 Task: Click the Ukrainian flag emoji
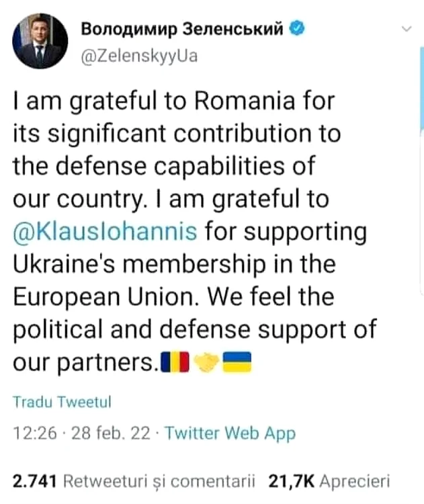(235, 364)
